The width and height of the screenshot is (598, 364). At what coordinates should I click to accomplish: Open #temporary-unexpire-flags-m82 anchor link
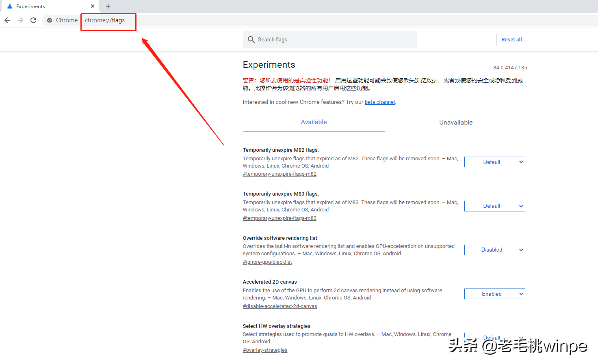tap(279, 174)
